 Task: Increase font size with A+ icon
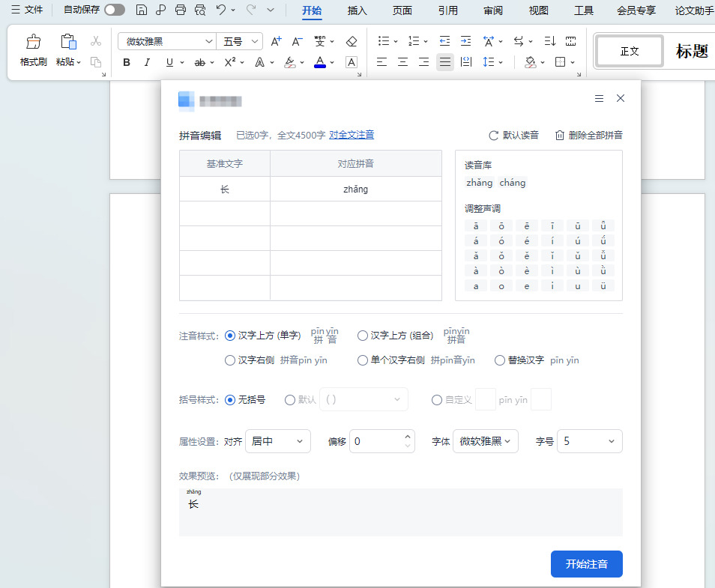[277, 41]
